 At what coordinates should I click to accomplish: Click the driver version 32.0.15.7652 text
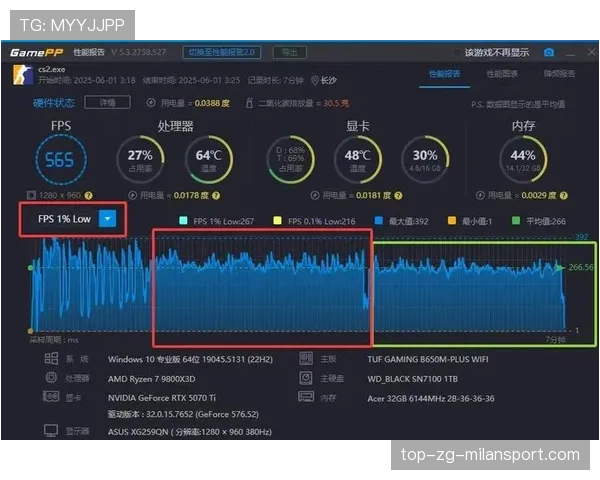pyautogui.click(x=183, y=415)
